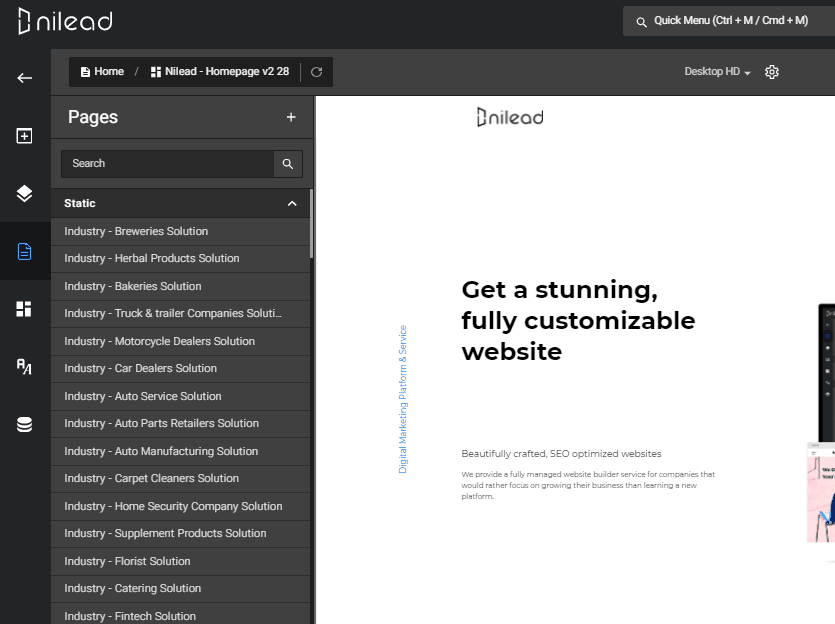Click the refresh icon beside page name
The height and width of the screenshot is (624, 835).
316,72
